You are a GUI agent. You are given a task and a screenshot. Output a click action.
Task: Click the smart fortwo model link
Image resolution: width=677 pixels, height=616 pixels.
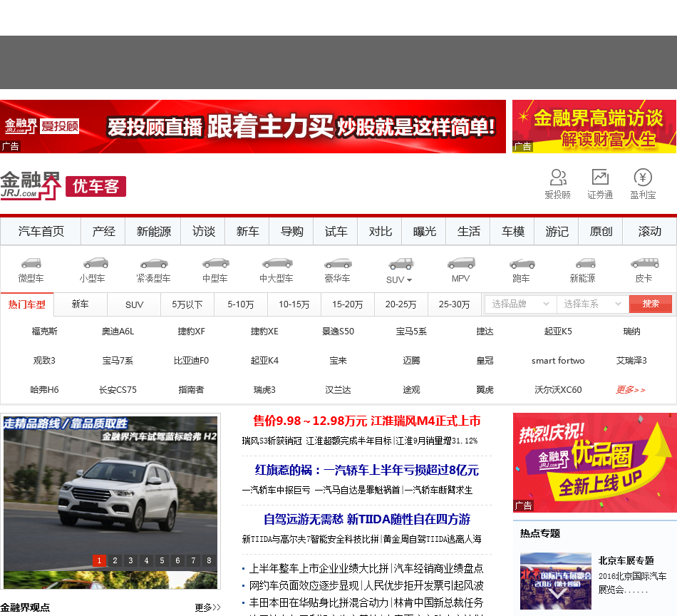pos(558,361)
